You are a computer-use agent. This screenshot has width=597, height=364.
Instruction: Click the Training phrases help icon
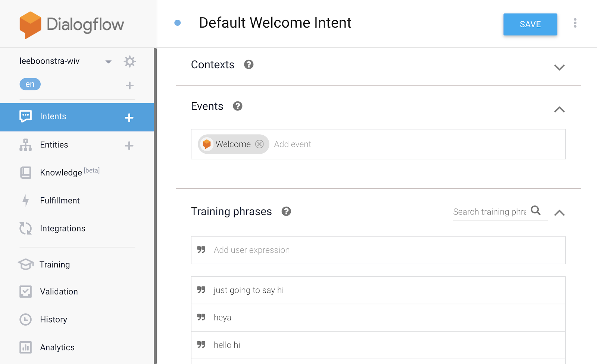[x=286, y=211]
